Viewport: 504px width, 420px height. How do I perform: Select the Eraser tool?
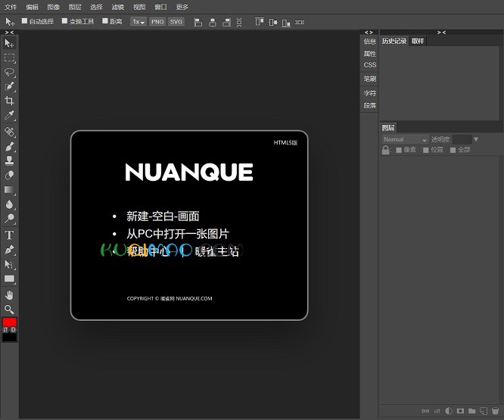click(x=9, y=175)
